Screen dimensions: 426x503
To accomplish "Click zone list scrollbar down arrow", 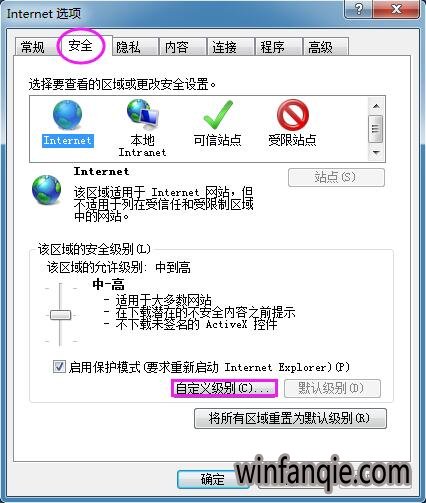I will pos(376,153).
